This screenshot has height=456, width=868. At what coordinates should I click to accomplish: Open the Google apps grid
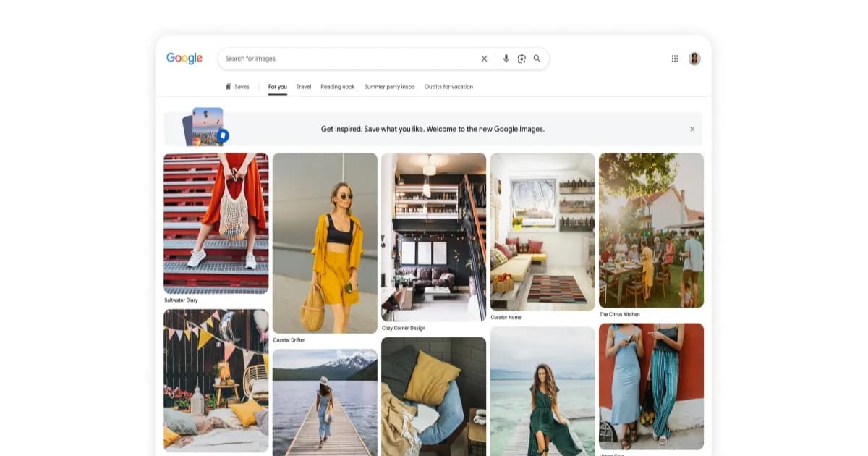click(x=675, y=59)
